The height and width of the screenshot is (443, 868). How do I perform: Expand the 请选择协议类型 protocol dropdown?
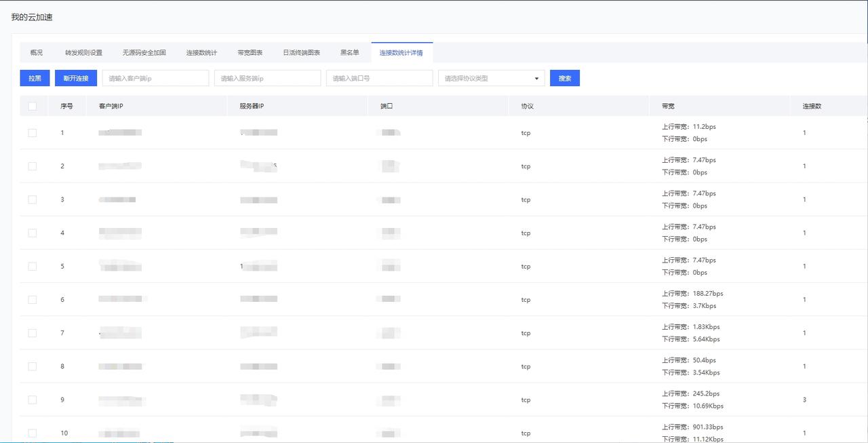[x=491, y=78]
